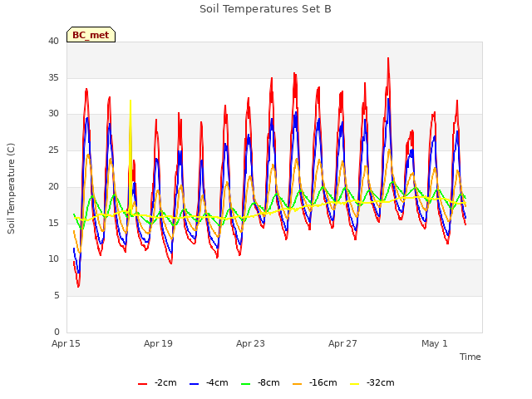Click the chart title Soil Temperatures Set B
Viewport: 532px width, 399px height.
(265, 9)
